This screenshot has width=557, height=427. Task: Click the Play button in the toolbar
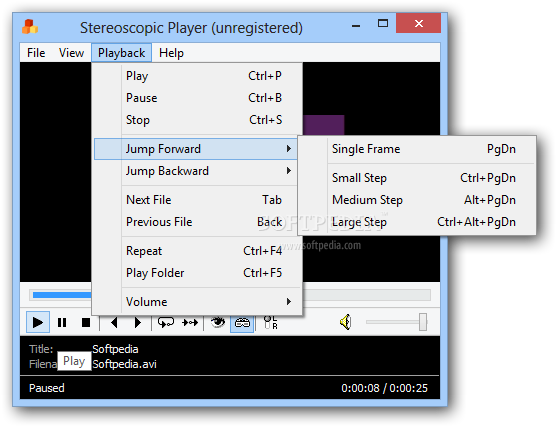pyautogui.click(x=38, y=323)
